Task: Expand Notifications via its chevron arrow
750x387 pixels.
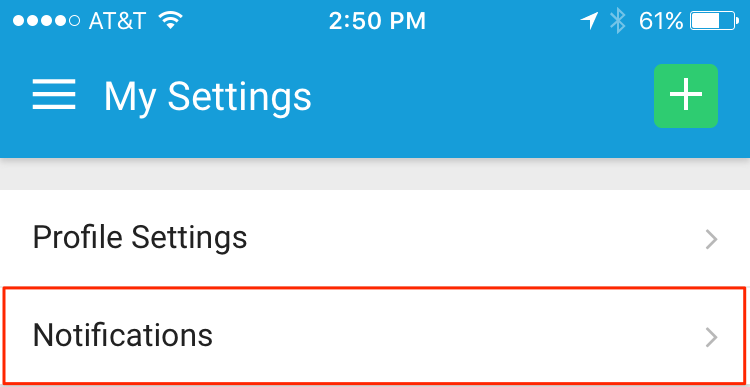Action: pos(711,337)
